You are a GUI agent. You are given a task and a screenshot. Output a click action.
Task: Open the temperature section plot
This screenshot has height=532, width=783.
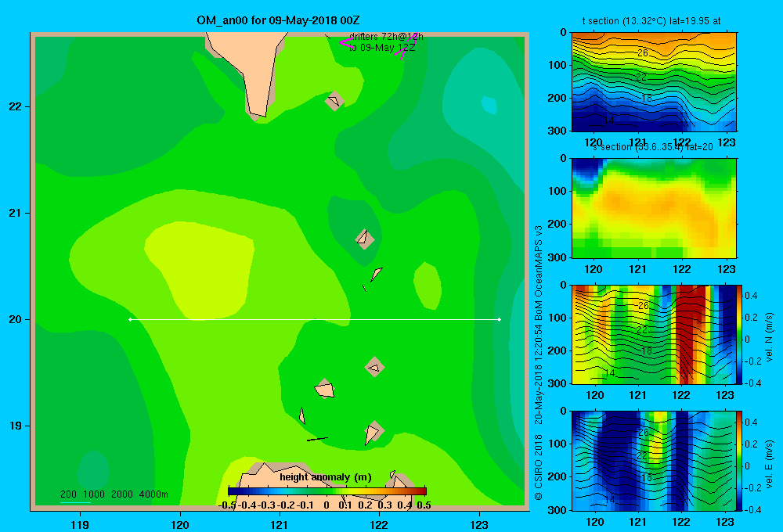pyautogui.click(x=654, y=82)
